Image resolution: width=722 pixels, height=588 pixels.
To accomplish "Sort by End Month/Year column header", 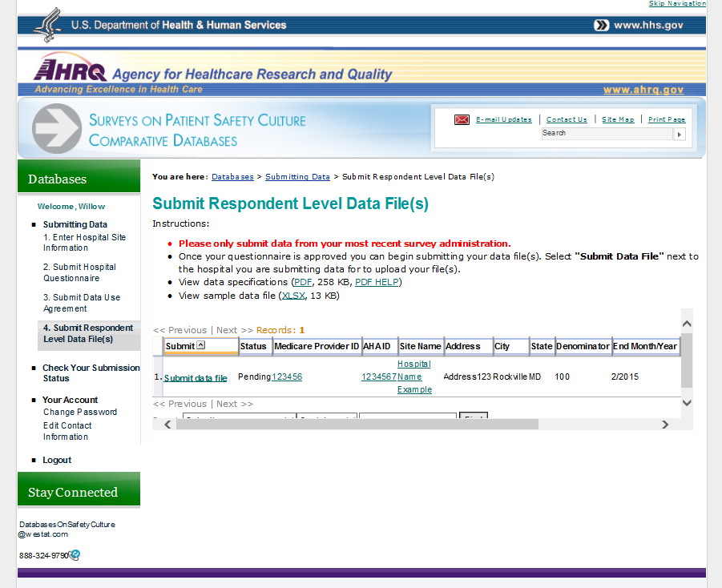I will click(x=645, y=346).
